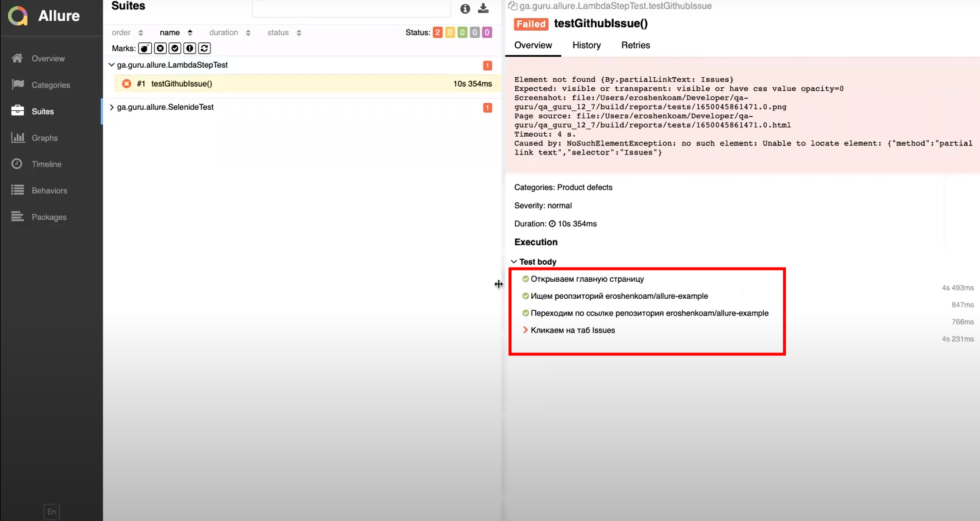Toggle the retries mark filter icon

[x=204, y=48]
